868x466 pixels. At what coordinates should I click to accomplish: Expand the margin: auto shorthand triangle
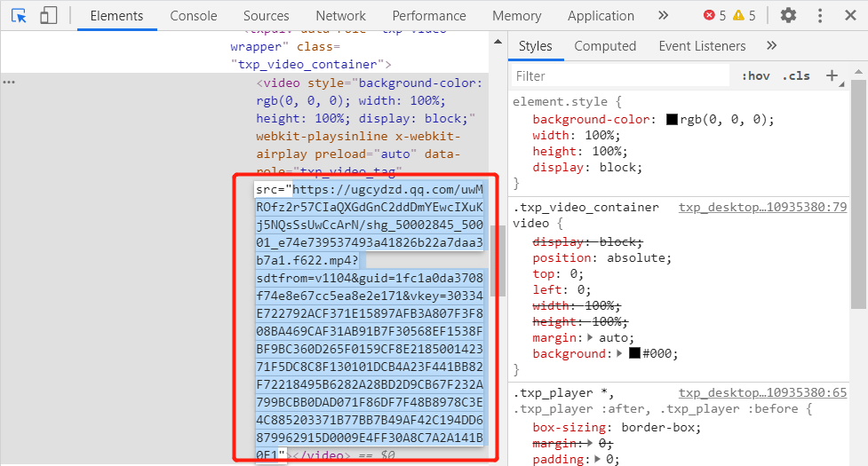[590, 337]
